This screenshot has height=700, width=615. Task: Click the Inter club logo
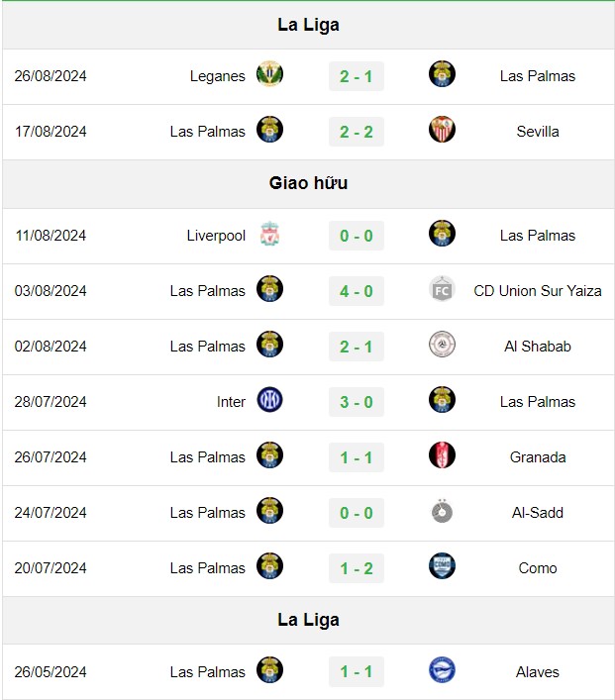(x=269, y=400)
